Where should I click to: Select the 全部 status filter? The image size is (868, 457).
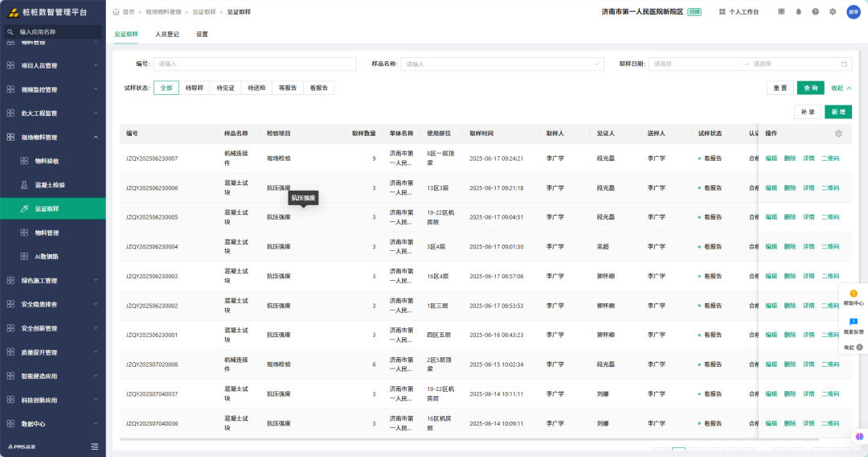[x=166, y=88]
